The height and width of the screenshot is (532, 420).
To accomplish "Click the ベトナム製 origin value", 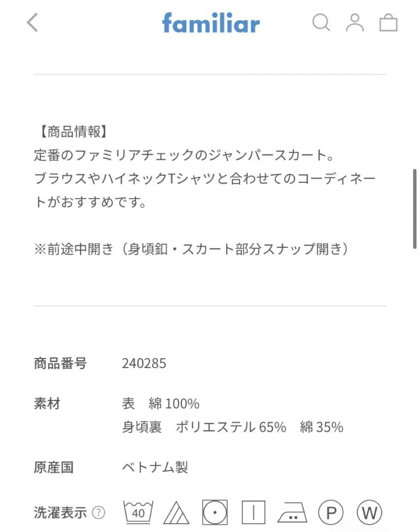I will tap(155, 467).
